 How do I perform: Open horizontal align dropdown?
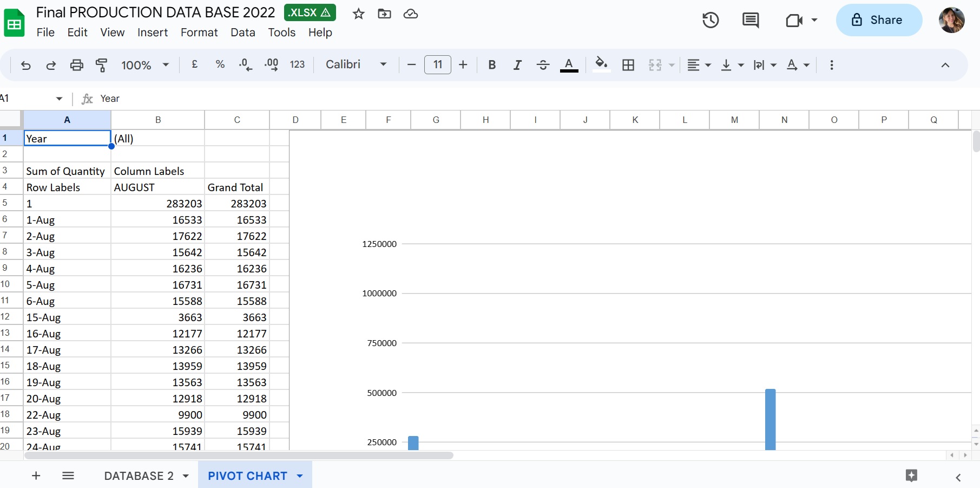point(699,65)
